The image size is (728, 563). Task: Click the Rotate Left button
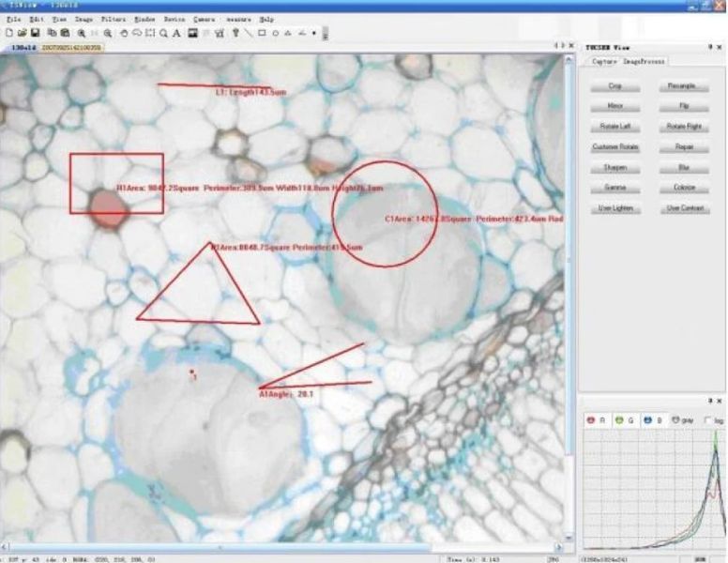point(615,127)
